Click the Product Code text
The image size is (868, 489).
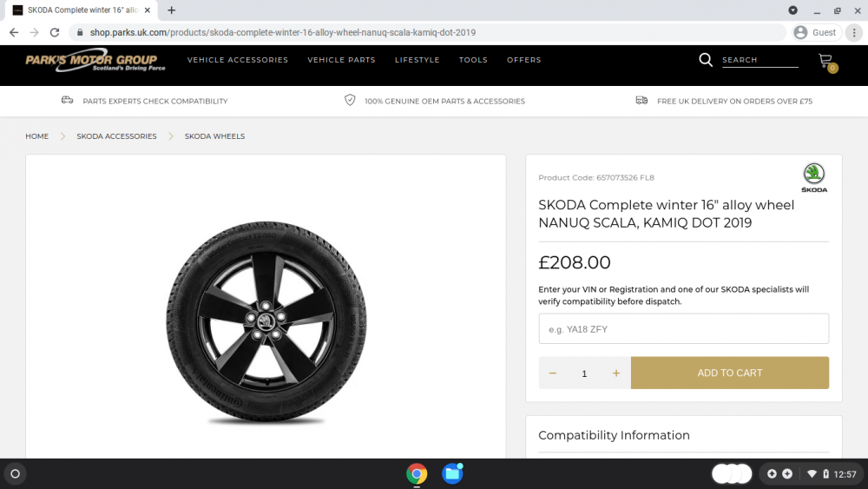pyautogui.click(x=596, y=178)
